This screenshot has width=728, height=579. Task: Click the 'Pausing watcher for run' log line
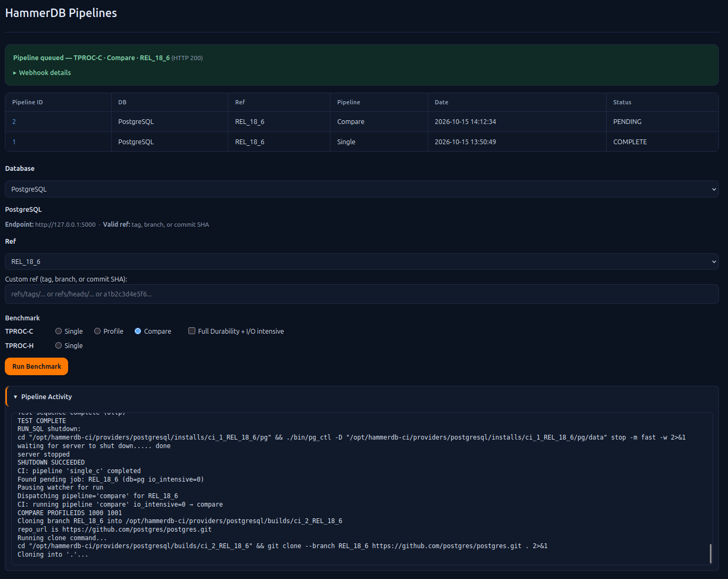(61, 487)
